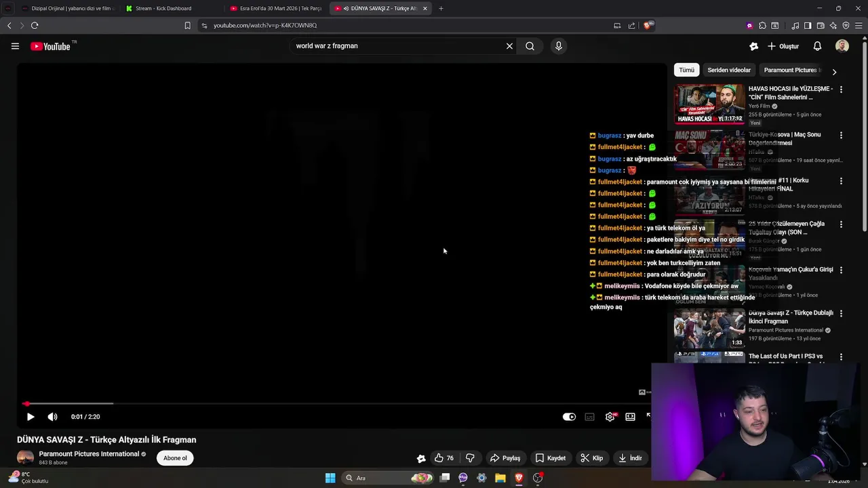Click the browser address bar URL

265,25
